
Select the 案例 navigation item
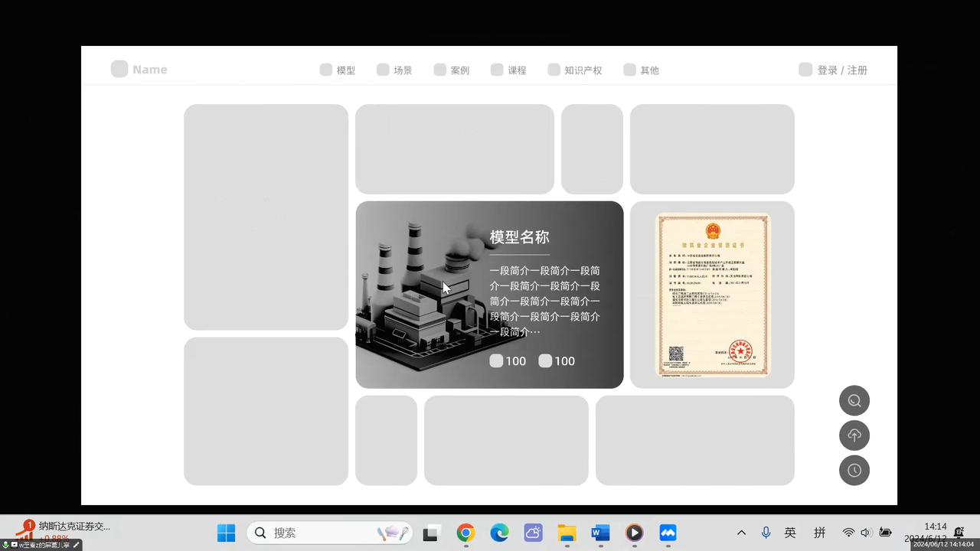coord(452,70)
